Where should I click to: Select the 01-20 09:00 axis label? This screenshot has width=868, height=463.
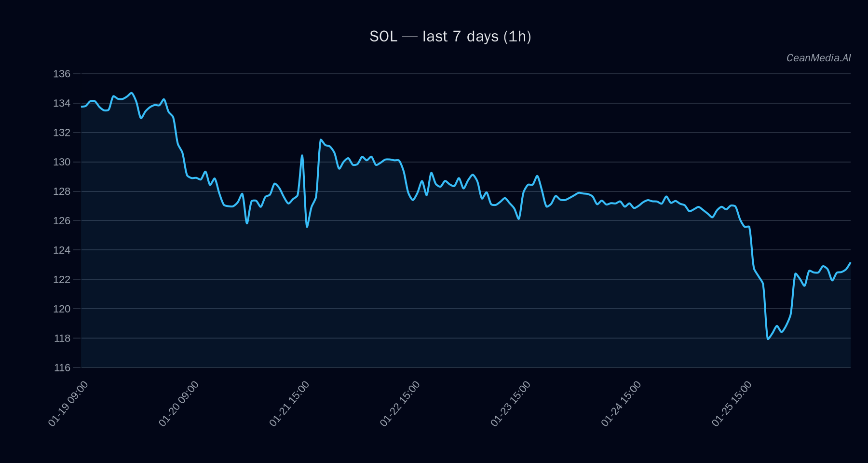[x=177, y=403]
